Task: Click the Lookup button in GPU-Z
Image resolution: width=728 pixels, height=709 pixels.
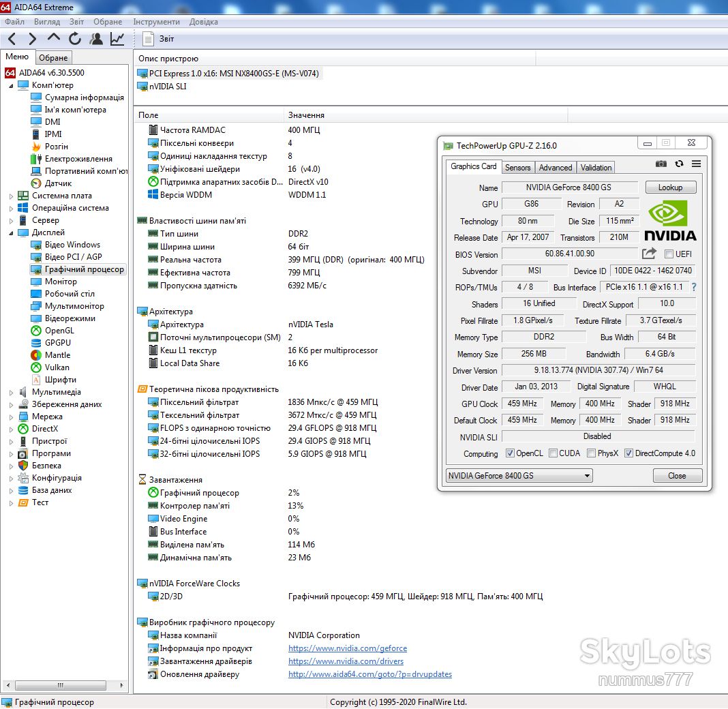Action: [x=671, y=187]
